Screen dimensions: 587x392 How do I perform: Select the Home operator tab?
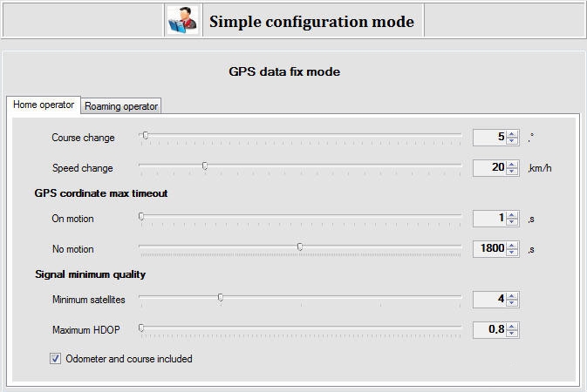click(x=44, y=105)
